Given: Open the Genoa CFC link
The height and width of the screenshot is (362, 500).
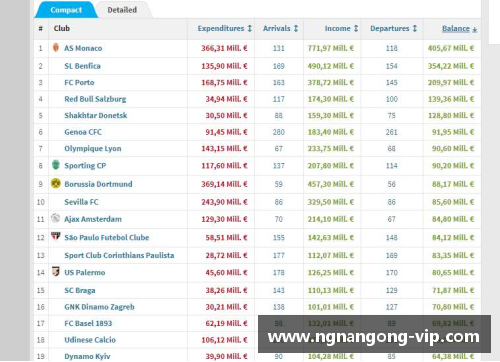Looking at the screenshot, I should pyautogui.click(x=83, y=132).
